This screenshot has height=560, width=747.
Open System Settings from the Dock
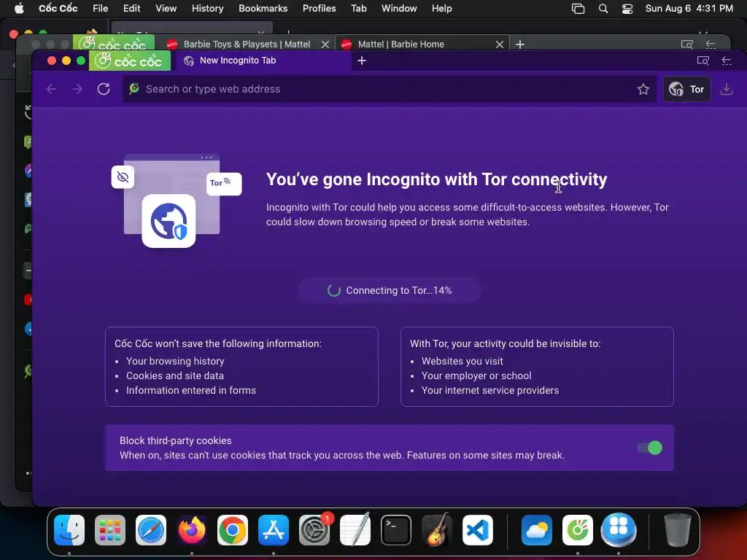pyautogui.click(x=314, y=530)
